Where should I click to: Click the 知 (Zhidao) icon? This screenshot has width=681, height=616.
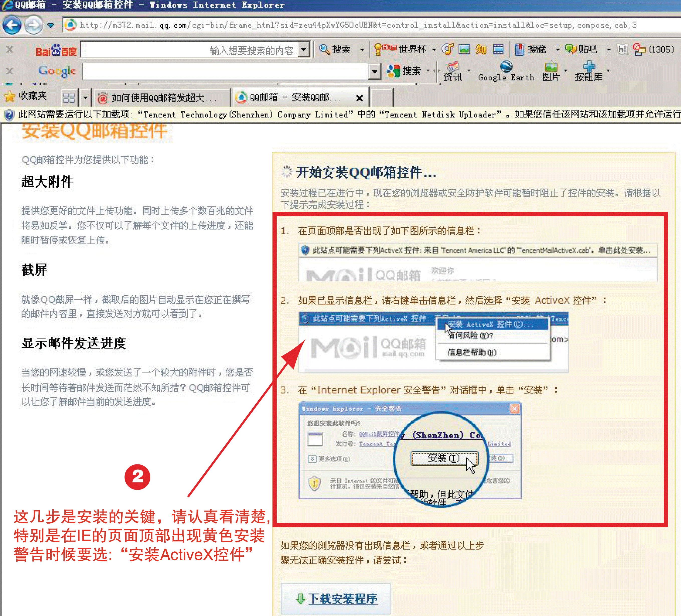pyautogui.click(x=481, y=50)
